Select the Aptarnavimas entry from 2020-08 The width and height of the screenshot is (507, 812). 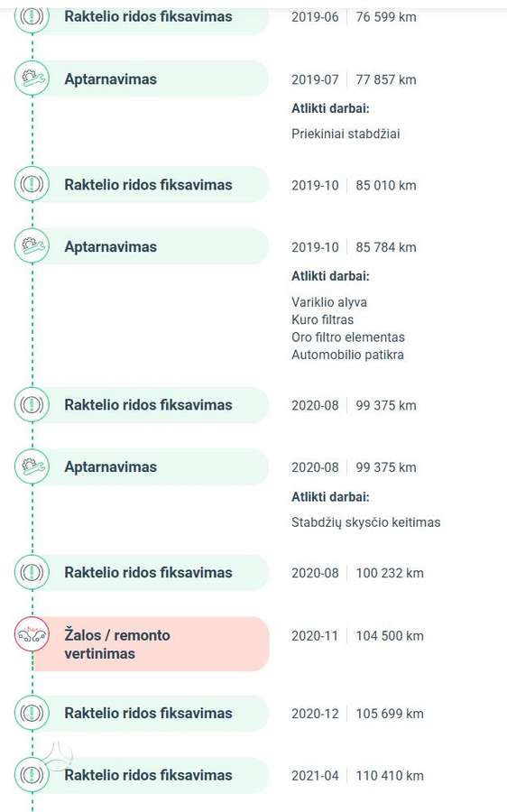coord(142,466)
